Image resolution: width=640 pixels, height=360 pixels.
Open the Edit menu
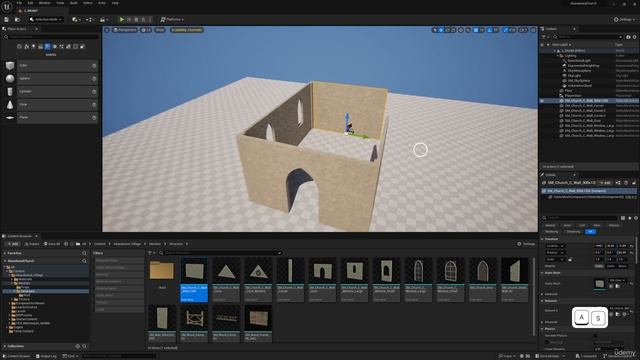[x=30, y=3]
